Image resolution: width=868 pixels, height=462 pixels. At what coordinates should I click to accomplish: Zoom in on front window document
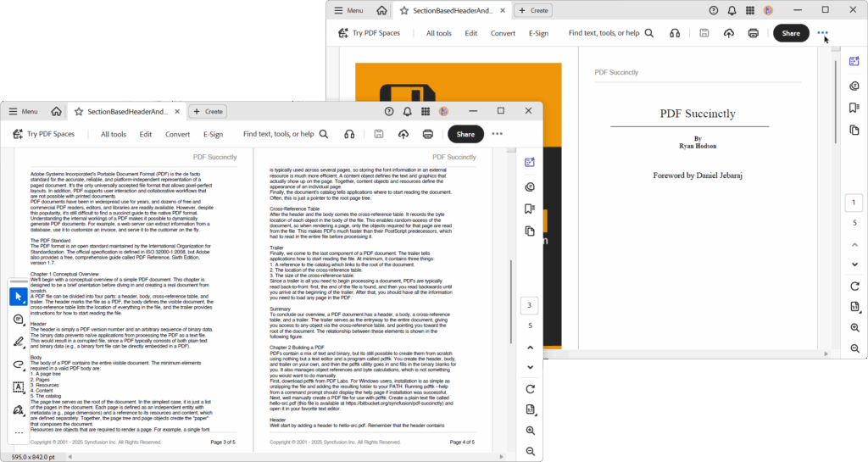[x=531, y=431]
